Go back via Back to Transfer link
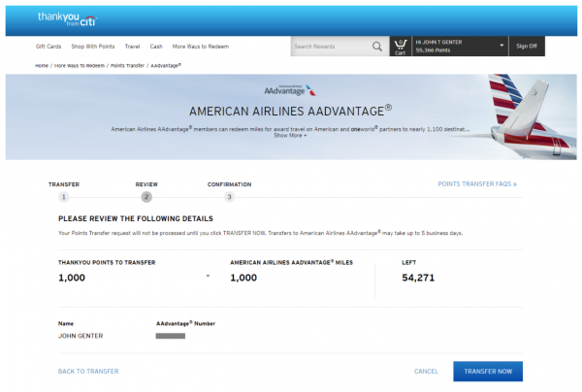The image size is (582, 392). click(x=88, y=372)
